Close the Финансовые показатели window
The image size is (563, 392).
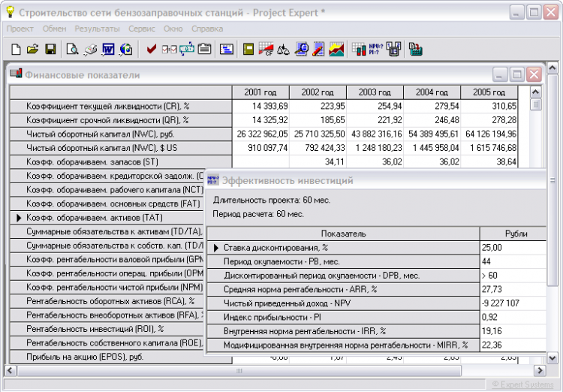click(534, 74)
